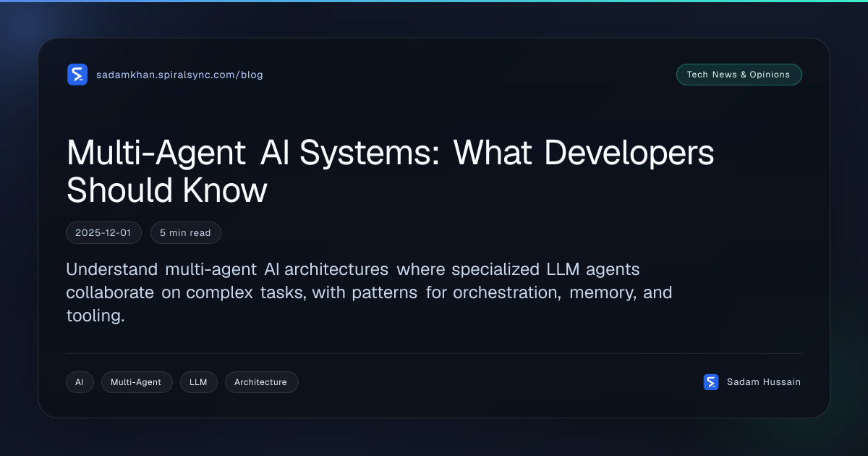This screenshot has height=456, width=868.
Task: Select the LLM tag
Action: click(x=198, y=382)
